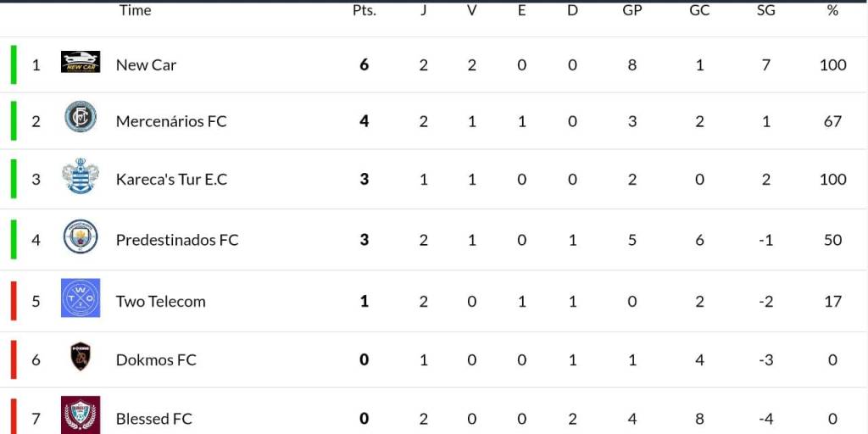The width and height of the screenshot is (868, 434).
Task: Click the % column header
Action: (x=832, y=10)
